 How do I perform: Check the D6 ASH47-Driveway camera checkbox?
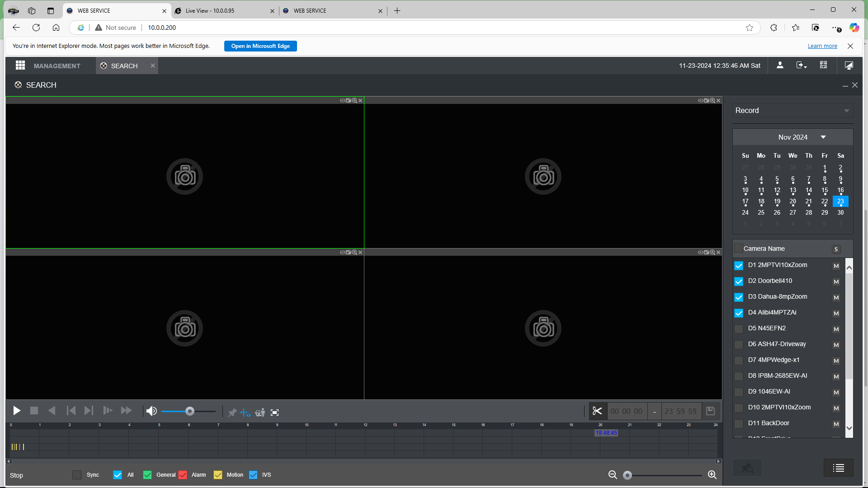tap(739, 345)
